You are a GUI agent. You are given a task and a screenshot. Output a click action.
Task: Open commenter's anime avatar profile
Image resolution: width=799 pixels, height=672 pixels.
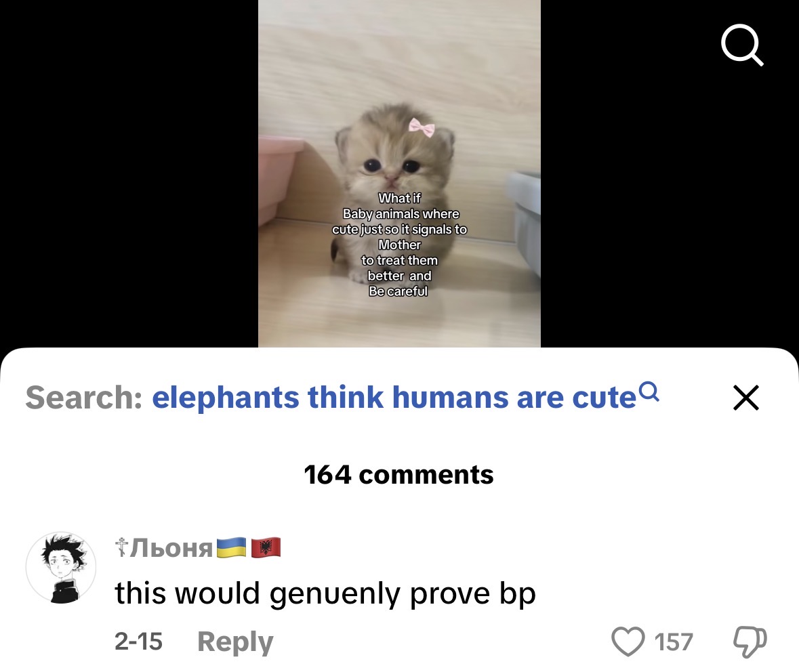[x=61, y=567]
